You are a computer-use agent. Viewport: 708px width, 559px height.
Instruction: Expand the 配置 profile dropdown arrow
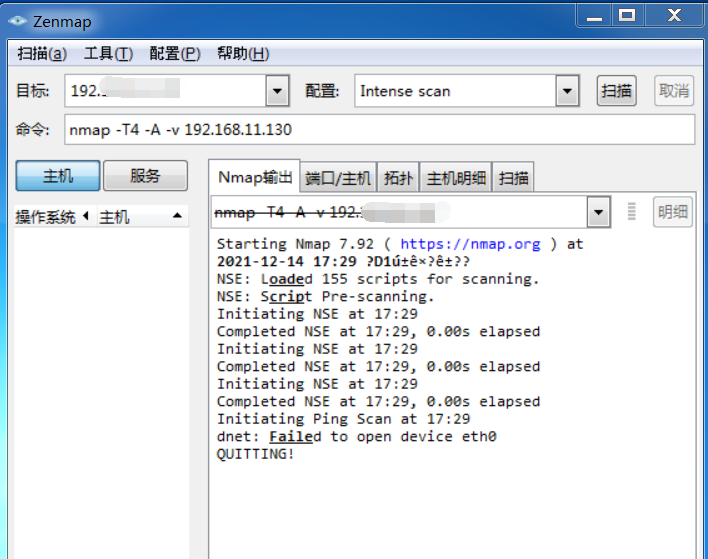567,91
